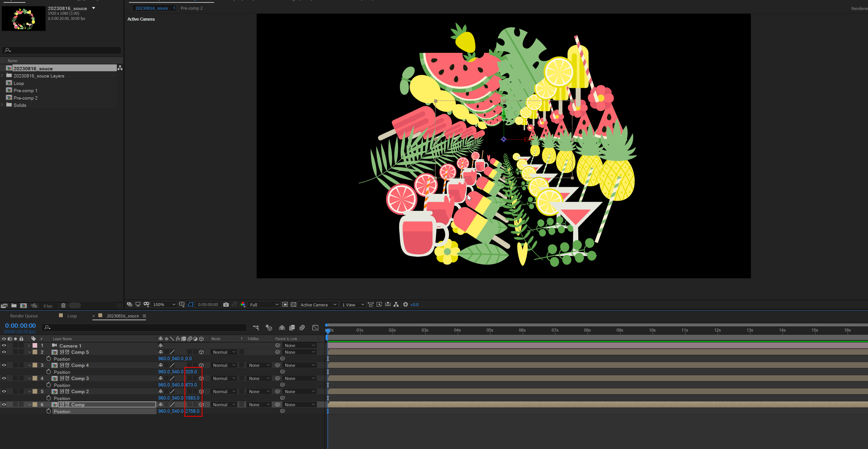
Task: Take a snapshot with the camera icon
Action: pos(226,304)
